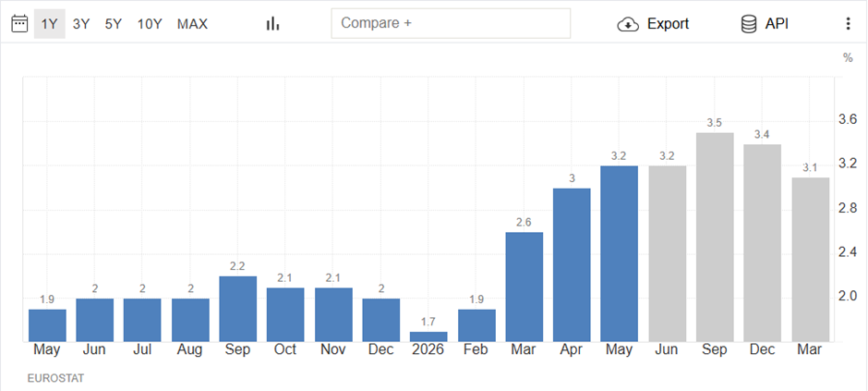Select the 2026 January 1.7 bar
The width and height of the screenshot is (868, 391).
(x=428, y=336)
